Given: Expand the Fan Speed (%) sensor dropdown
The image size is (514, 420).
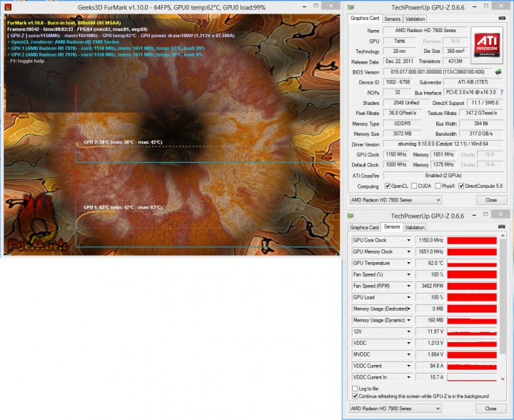Looking at the screenshot, I should pos(409,274).
